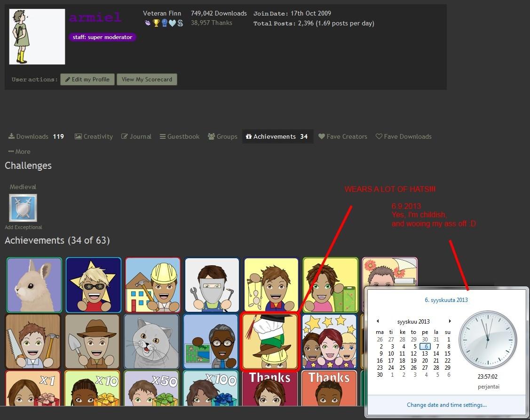Click the syyskuu 2013 month header
This screenshot has height=420, width=530.
[x=413, y=322]
